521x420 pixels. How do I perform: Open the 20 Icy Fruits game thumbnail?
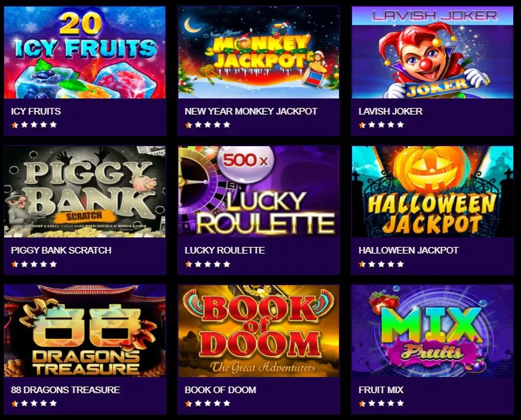coord(85,52)
